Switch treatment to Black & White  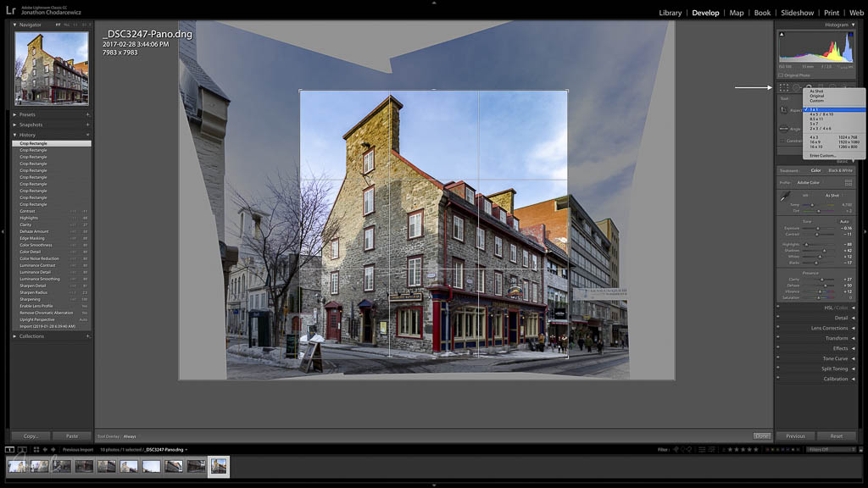[x=841, y=170]
